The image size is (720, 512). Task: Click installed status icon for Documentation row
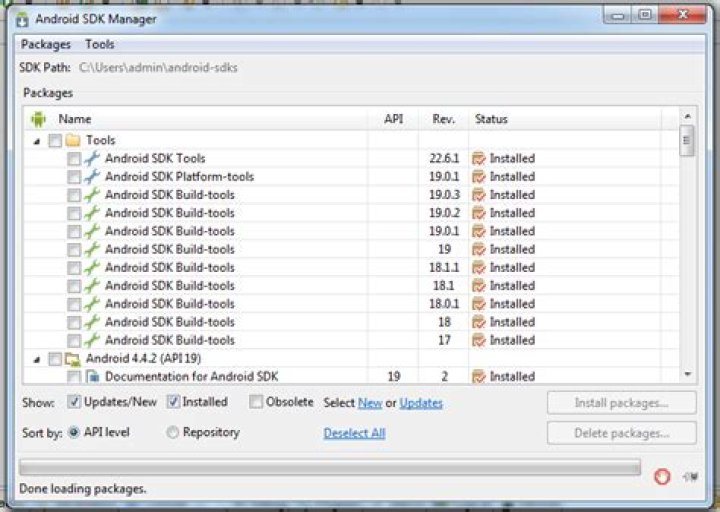(x=479, y=377)
